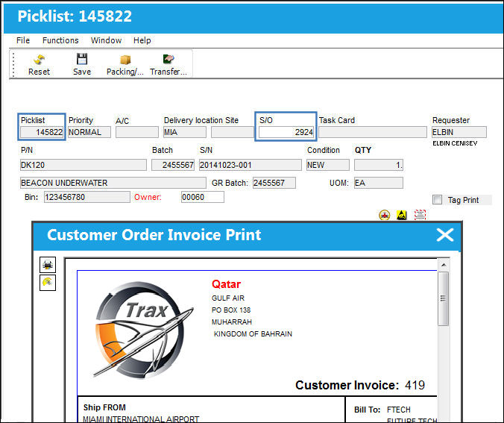The width and height of the screenshot is (504, 423).
Task: Open the Window menu
Action: (x=106, y=40)
